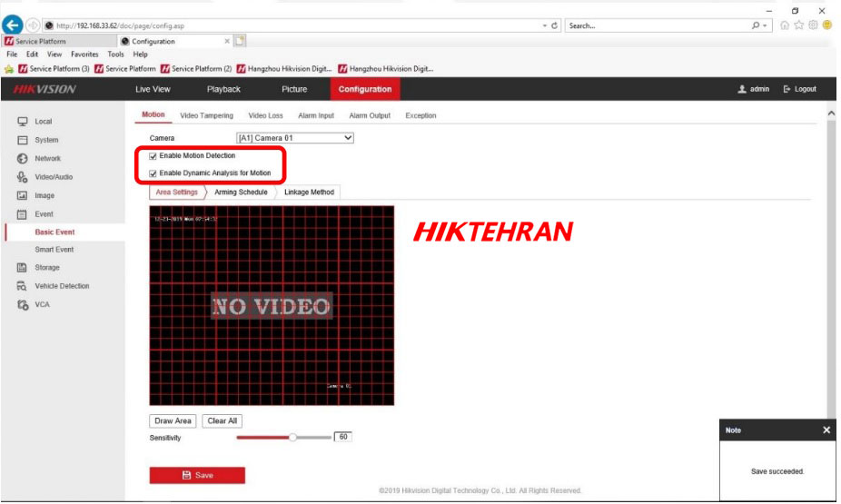Click the Sensitivity value field

(343, 437)
